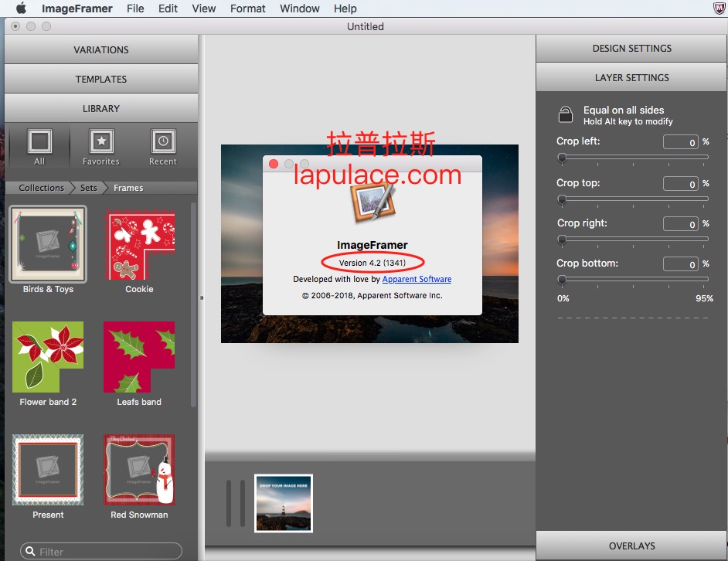Collapse the LAYER SETTINGS panel
This screenshot has width=728, height=561.
631,77
